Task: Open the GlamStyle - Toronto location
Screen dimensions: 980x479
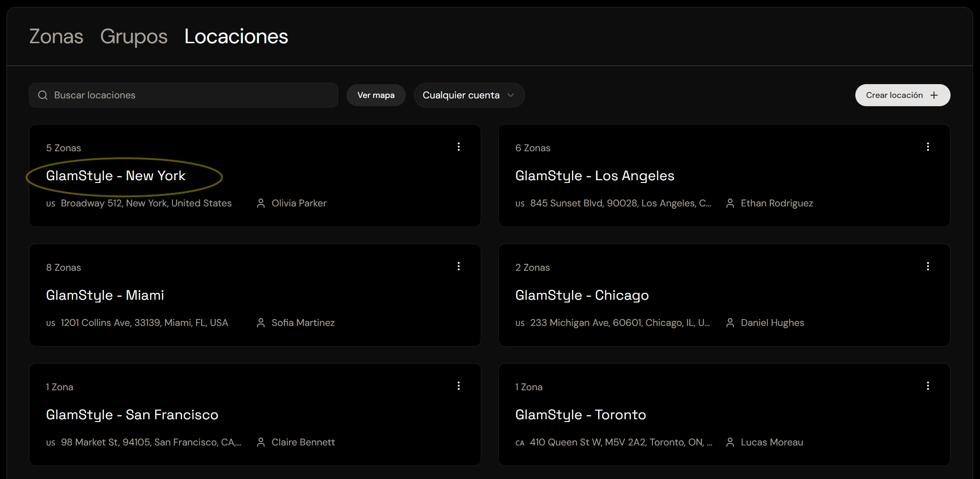Action: [x=581, y=415]
